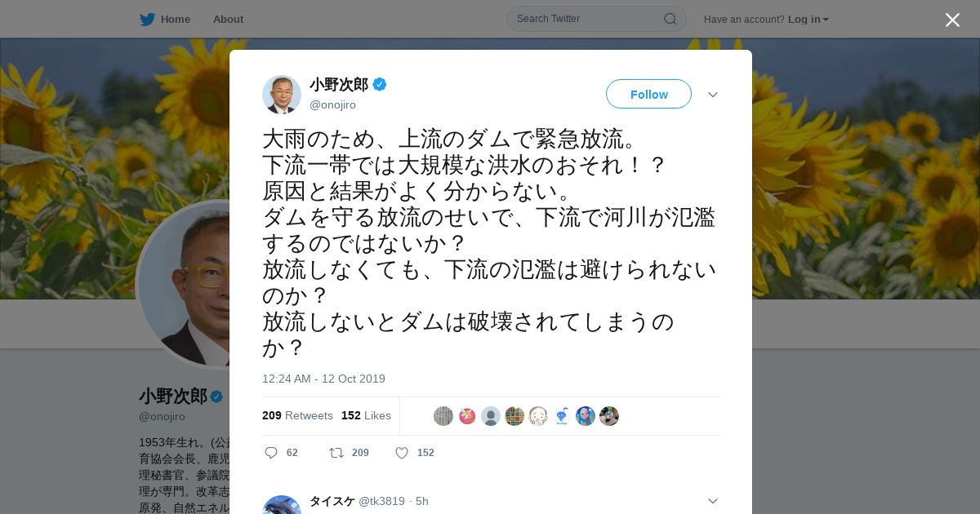This screenshot has height=514, width=980.
Task: Retweet using the retweet arrows icon
Action: coord(336,453)
